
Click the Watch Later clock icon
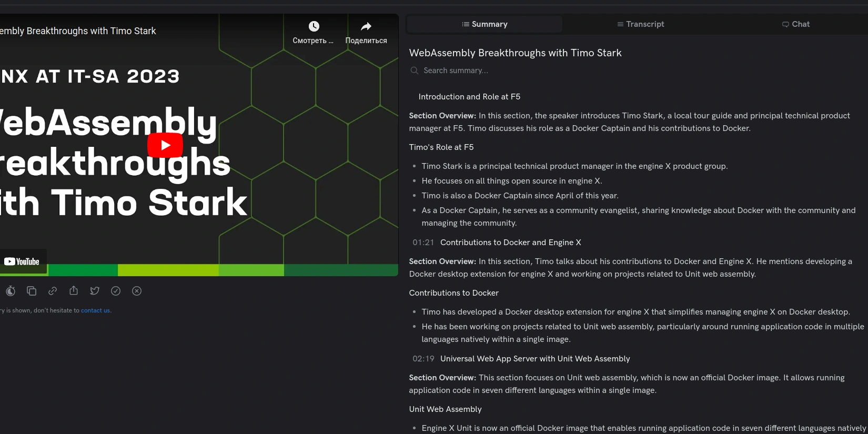click(x=314, y=27)
